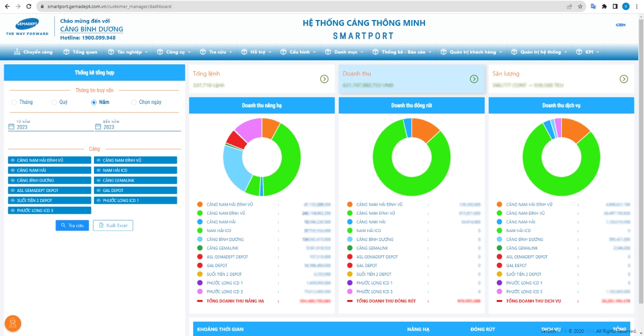The image size is (644, 336).
Task: Toggle GAL DEPOT port chip
Action: 136,190
